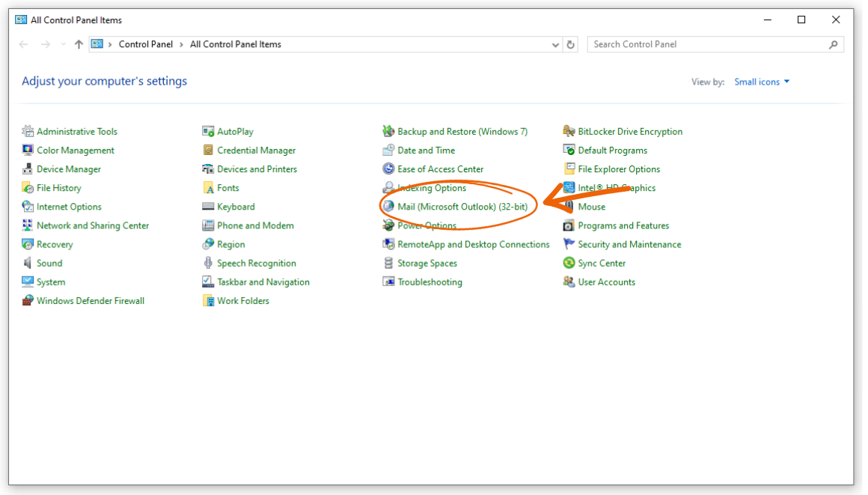Maximize the Control Panel window
Image resolution: width=868 pixels, height=495 pixels.
(x=801, y=20)
